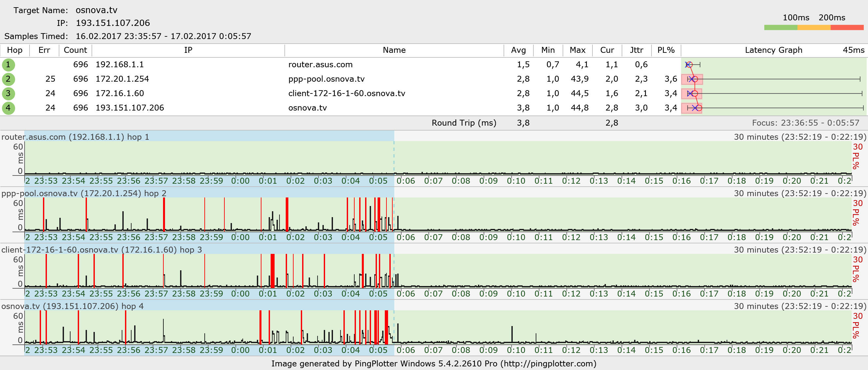Click the green hop 1 circle icon

pos(8,65)
